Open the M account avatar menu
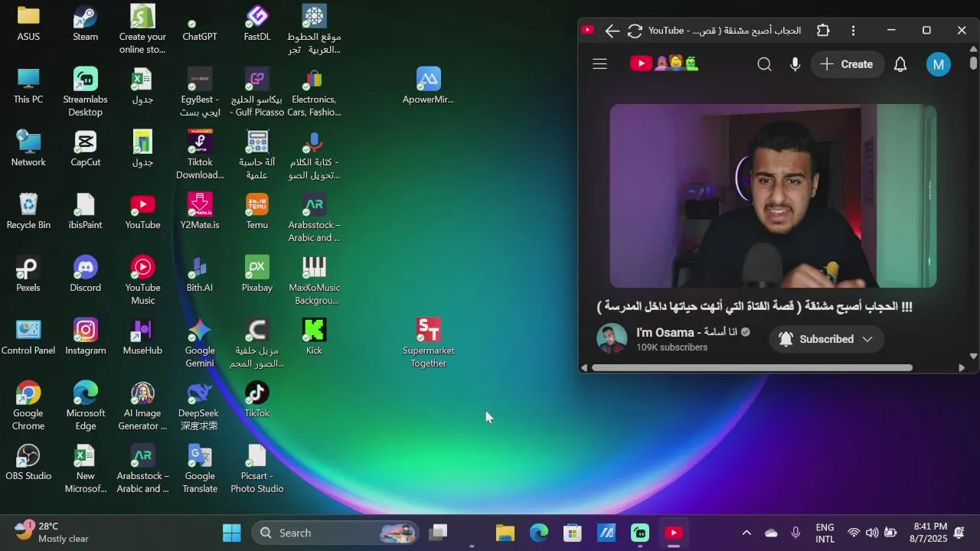The image size is (980, 551). tap(939, 64)
